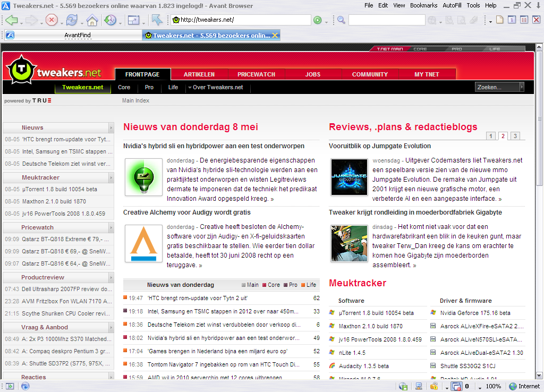544x392 pixels.
Task: Switch to the PRICEWATCH tab
Action: tap(257, 74)
